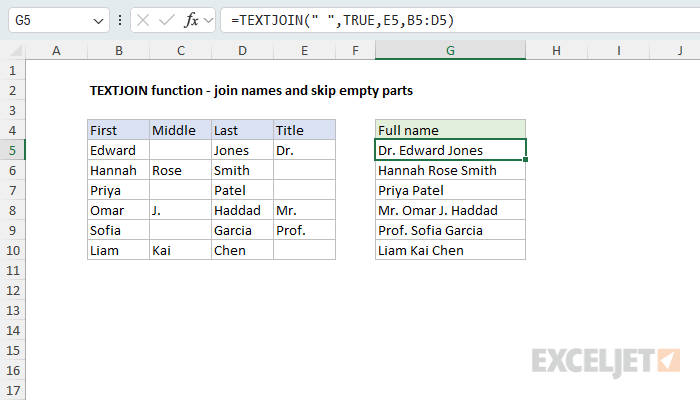Select row 16 header

12,371
